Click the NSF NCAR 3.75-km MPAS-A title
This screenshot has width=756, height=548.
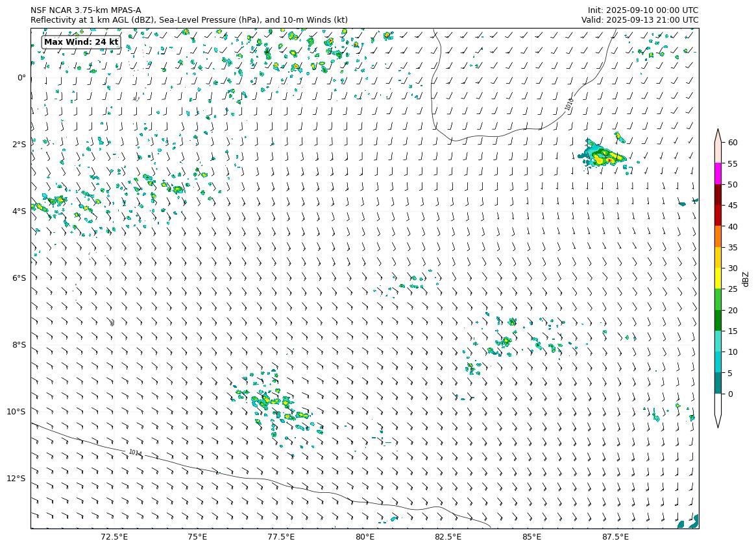pyautogui.click(x=86, y=10)
